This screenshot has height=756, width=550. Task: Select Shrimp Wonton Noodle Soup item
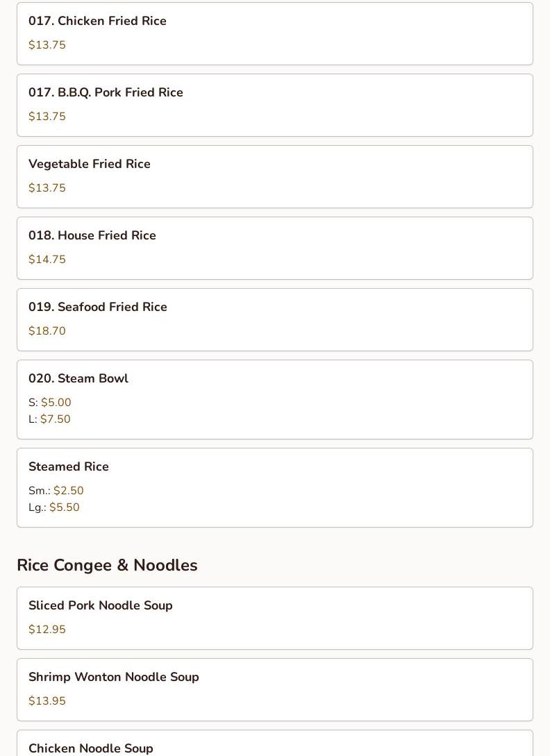tap(275, 689)
